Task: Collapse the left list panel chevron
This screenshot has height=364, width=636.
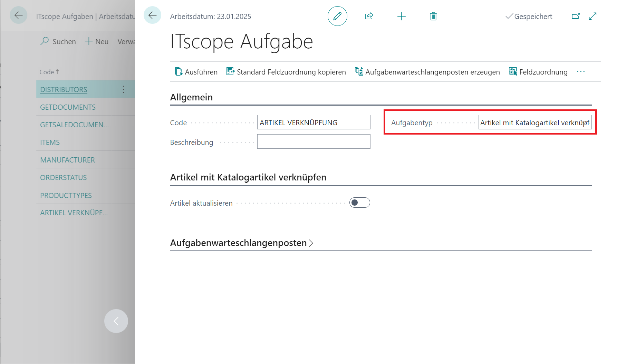Action: (116, 321)
